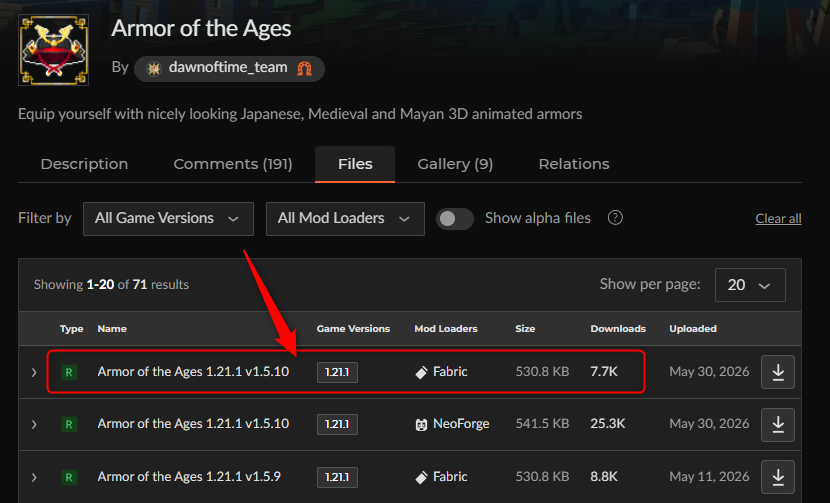This screenshot has height=503, width=830.
Task: Open the Show per page 20 dropdown
Action: (x=750, y=285)
